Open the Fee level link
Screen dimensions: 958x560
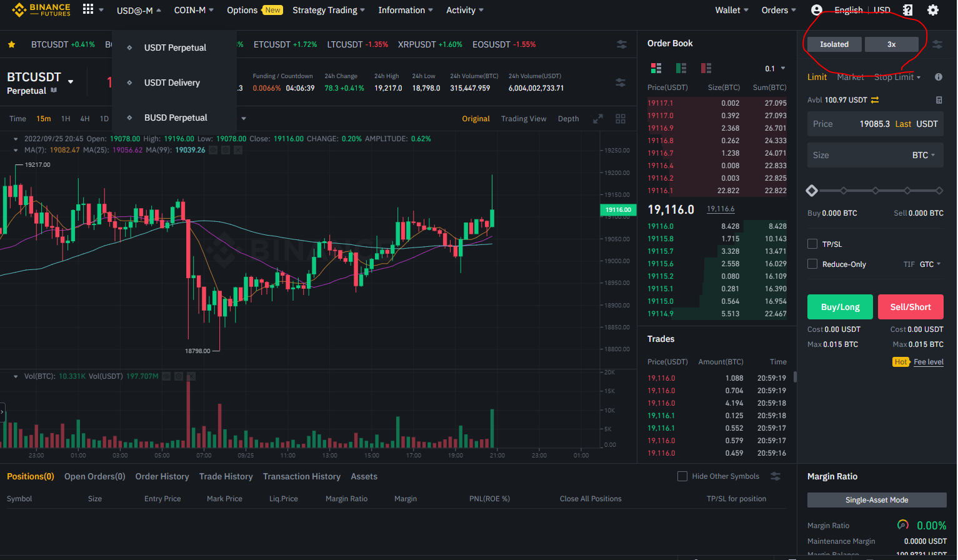point(929,362)
